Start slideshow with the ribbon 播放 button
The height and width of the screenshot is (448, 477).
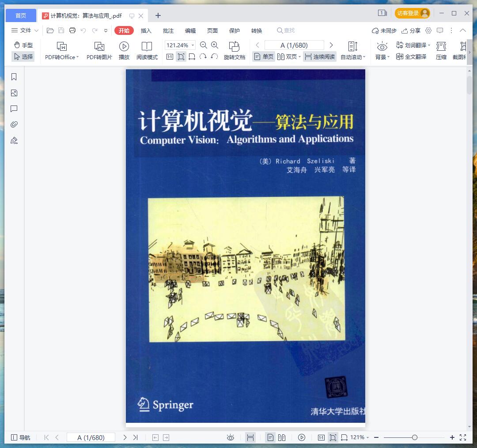click(124, 51)
